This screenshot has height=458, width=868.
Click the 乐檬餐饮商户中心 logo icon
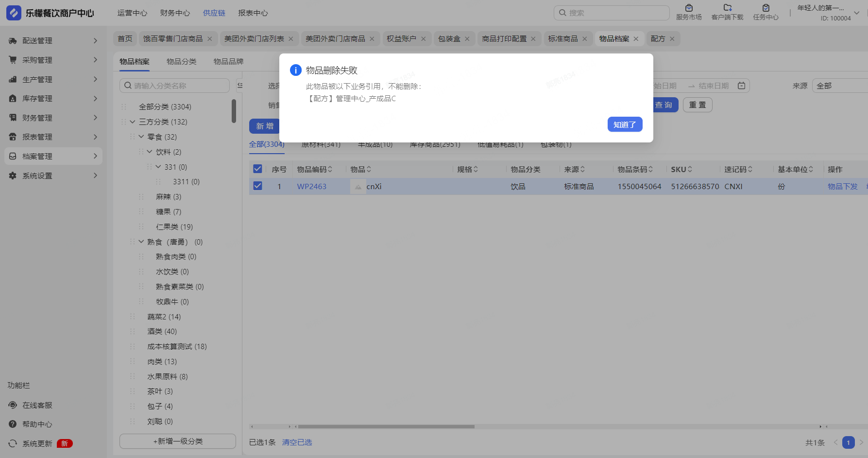pyautogui.click(x=14, y=13)
